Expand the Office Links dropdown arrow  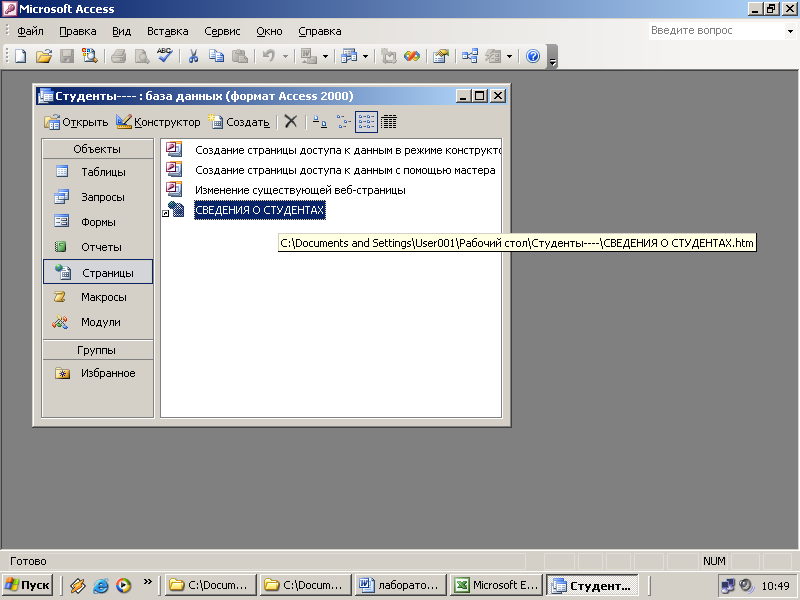pos(325,56)
